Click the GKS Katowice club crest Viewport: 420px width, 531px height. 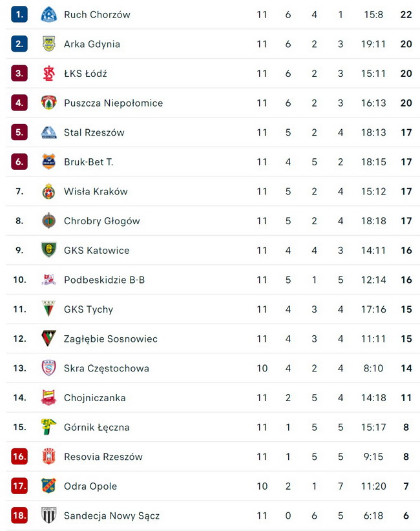point(48,250)
